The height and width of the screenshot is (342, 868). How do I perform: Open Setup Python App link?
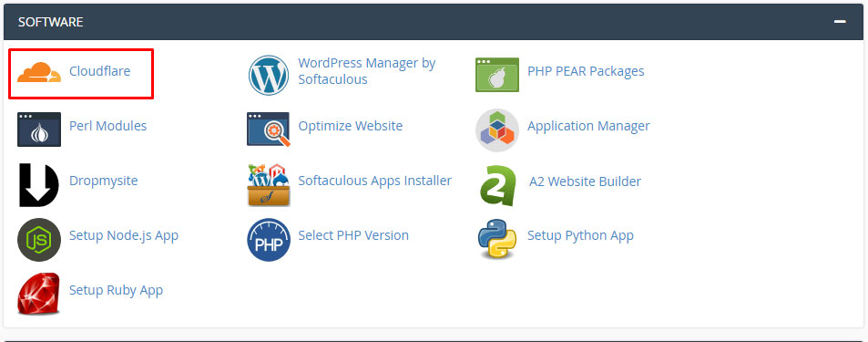point(581,235)
